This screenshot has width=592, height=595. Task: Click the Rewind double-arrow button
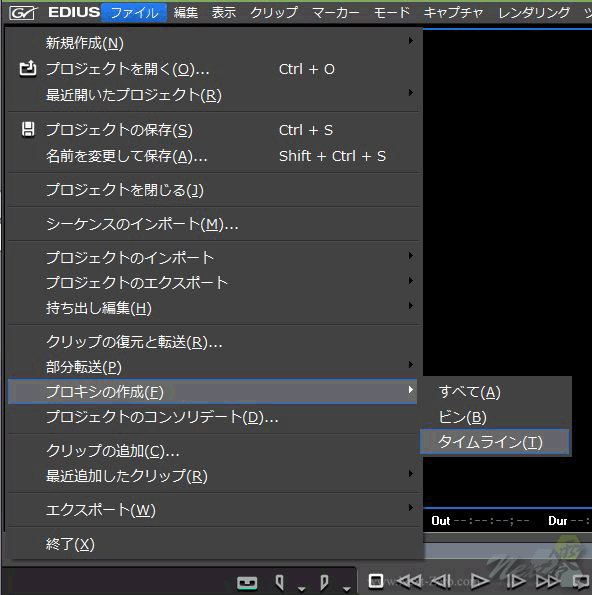pos(409,581)
